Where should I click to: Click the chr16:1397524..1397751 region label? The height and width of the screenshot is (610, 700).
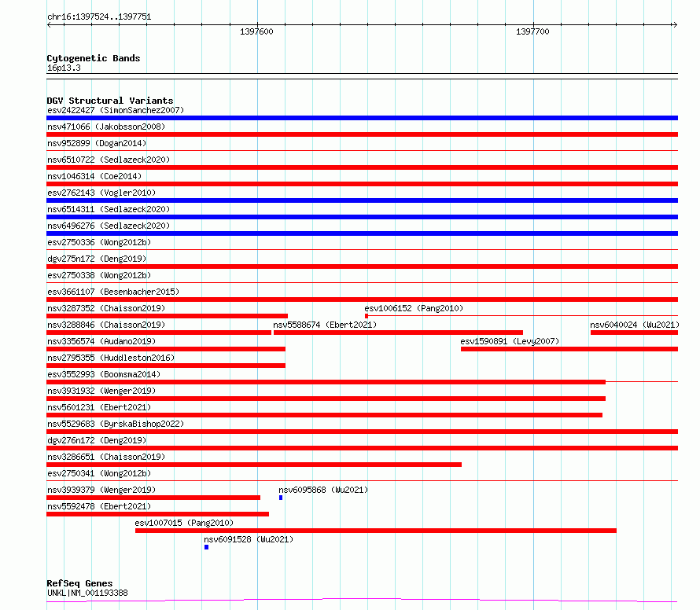(x=99, y=17)
